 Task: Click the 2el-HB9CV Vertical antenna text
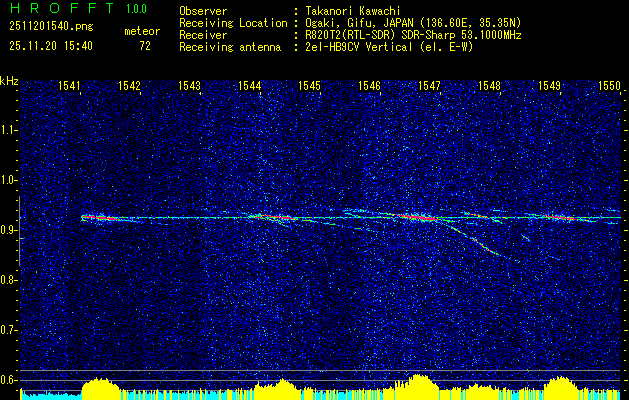pos(389,47)
